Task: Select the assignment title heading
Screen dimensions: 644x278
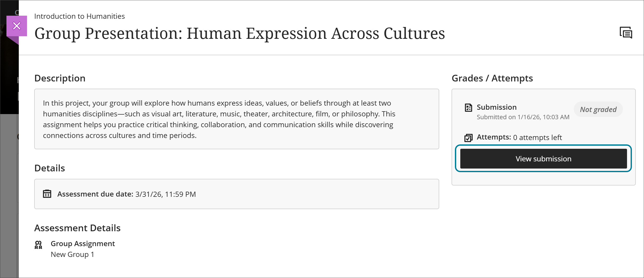Action: [x=240, y=33]
